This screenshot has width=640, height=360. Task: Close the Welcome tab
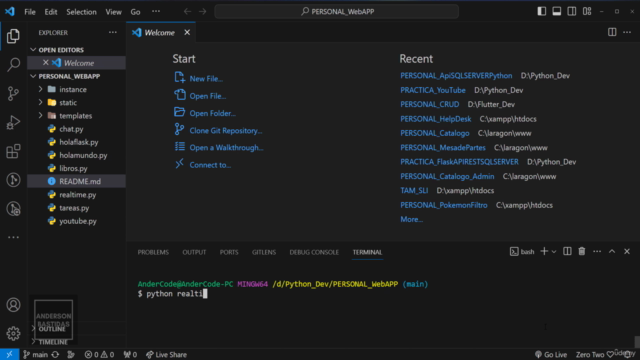187,32
